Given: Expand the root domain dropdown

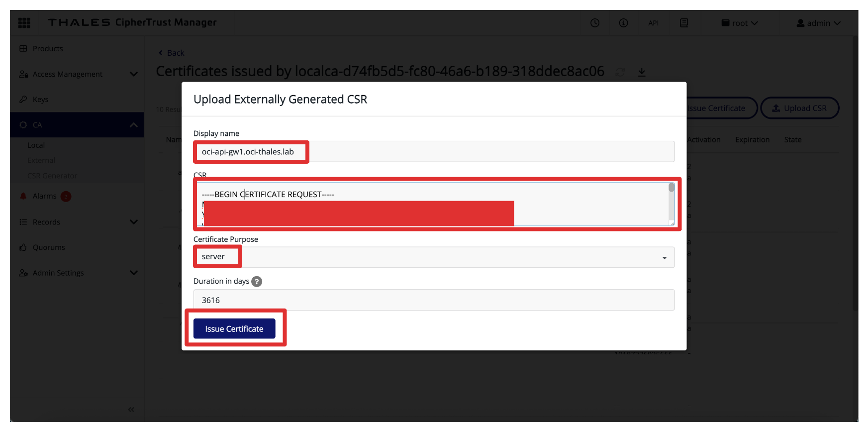Looking at the screenshot, I should [740, 23].
